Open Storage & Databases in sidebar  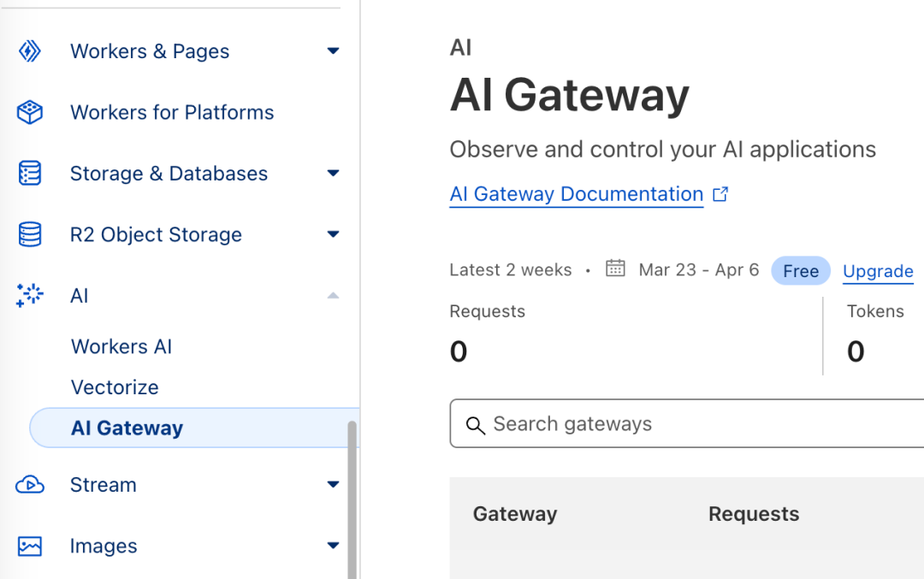click(x=169, y=173)
